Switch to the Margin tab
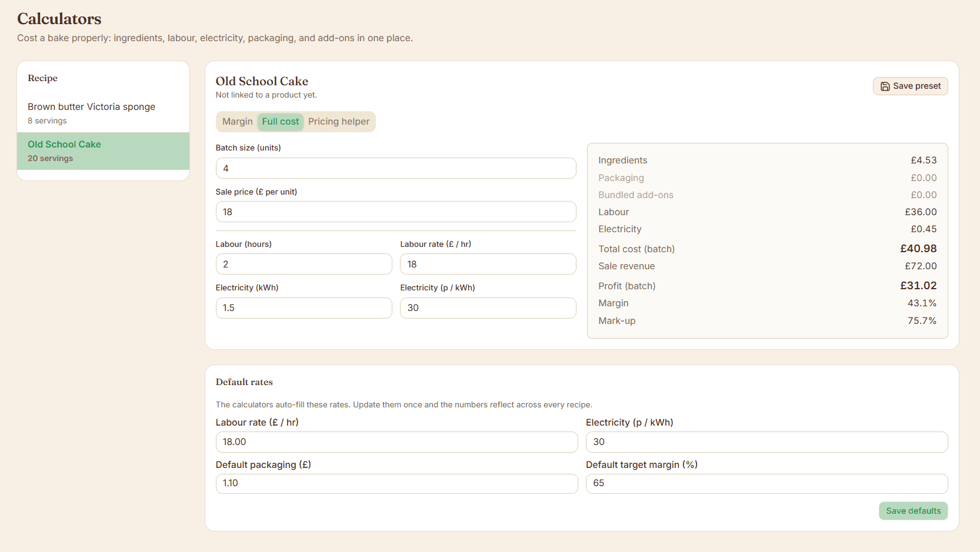 point(238,122)
